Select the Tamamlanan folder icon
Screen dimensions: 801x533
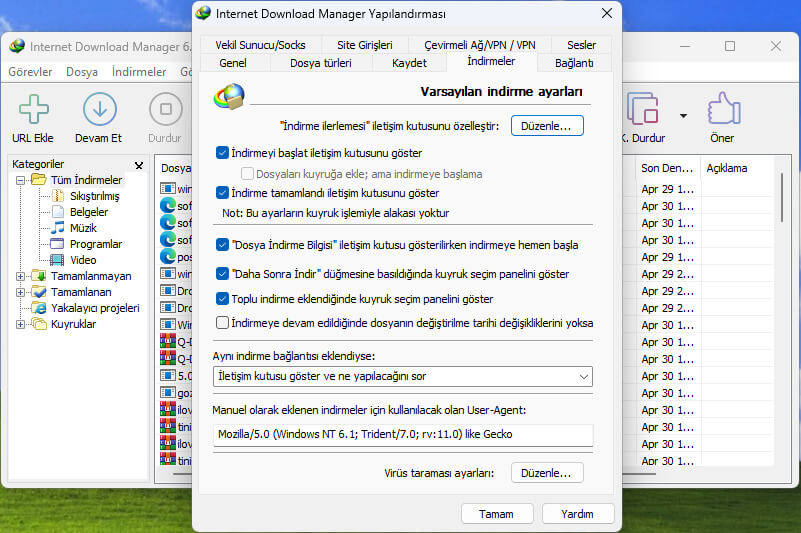coord(38,292)
